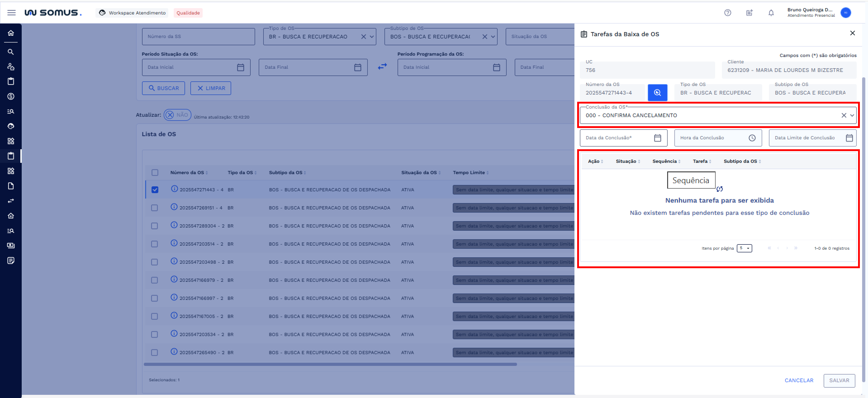Open calendar for Data da Conclusão
Image resolution: width=868 pixels, height=398 pixels.
657,138
